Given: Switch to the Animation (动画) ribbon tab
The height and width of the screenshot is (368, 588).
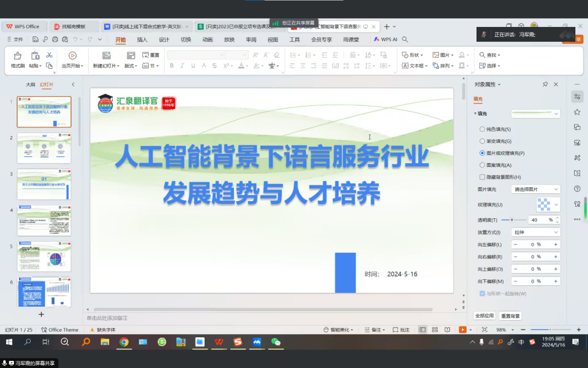Looking at the screenshot, I should (x=207, y=40).
